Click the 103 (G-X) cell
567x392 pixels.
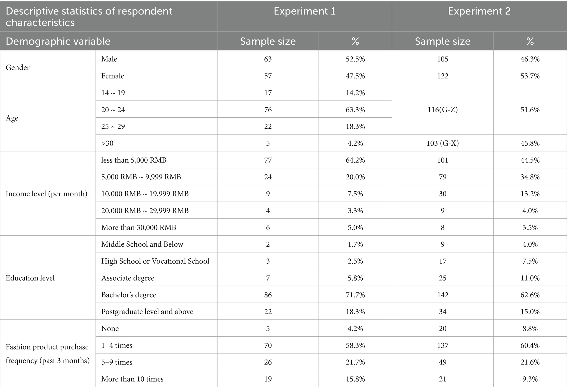pyautogui.click(x=442, y=143)
